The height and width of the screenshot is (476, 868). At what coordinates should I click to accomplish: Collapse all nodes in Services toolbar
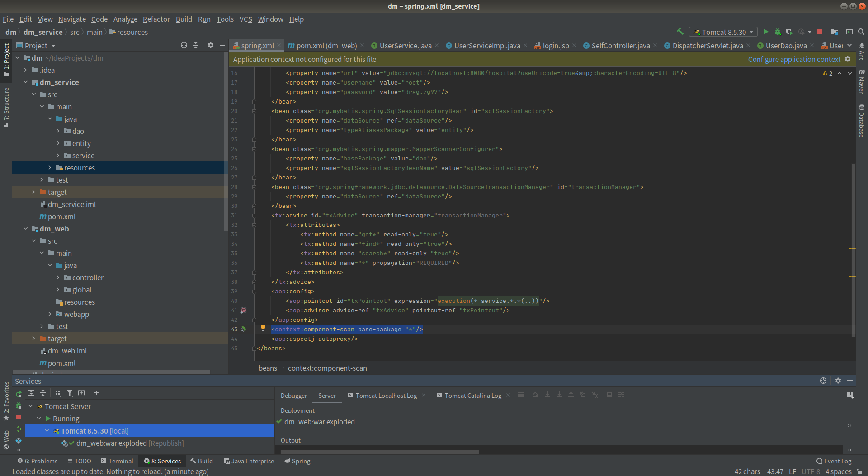(43, 393)
